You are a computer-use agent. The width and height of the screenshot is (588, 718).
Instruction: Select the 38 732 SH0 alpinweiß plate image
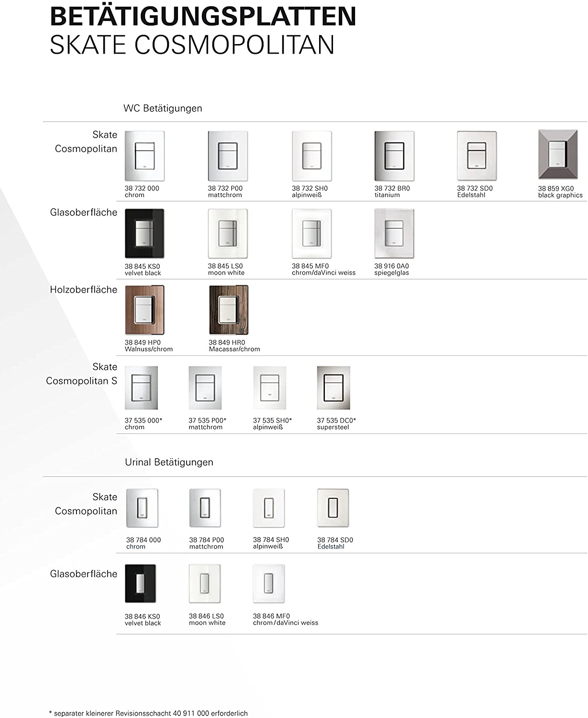(312, 156)
